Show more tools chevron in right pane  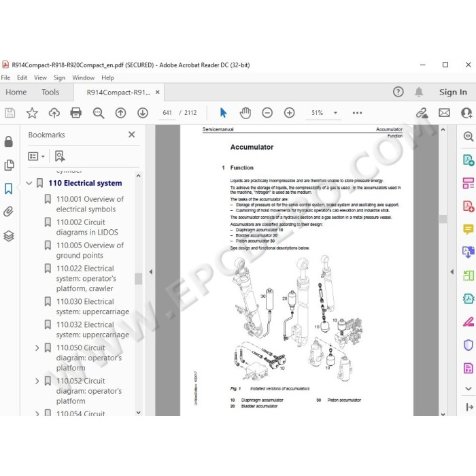468,388
